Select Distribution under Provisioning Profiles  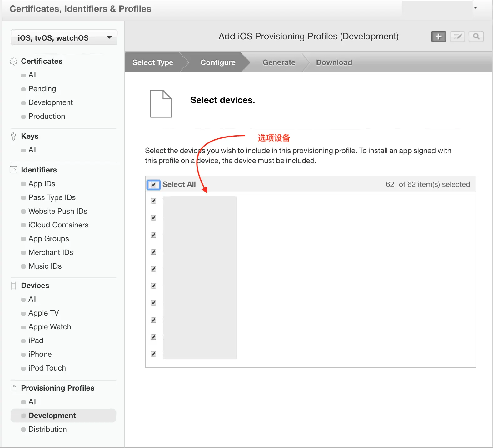click(x=47, y=429)
